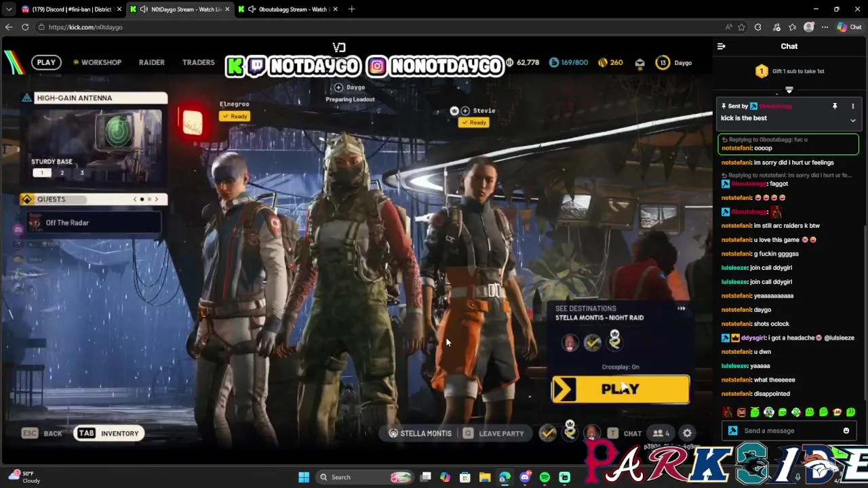Image resolution: width=868 pixels, height=488 pixels.
Task: Unpin the pinned chat message
Action: click(835, 106)
